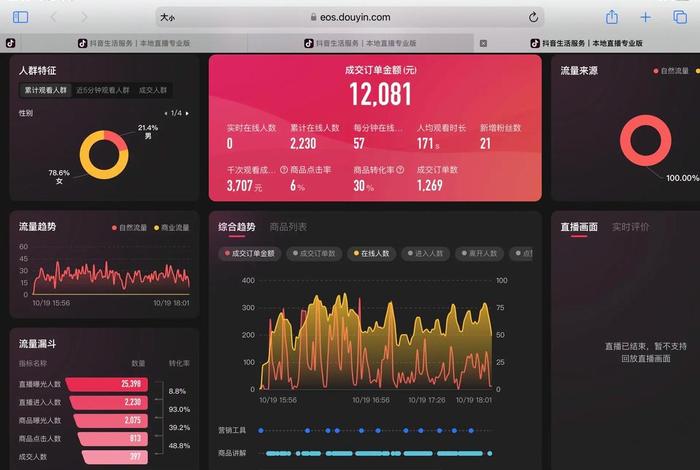Screen dimensions: 700x470
Task: Open the 大小 page settings menu
Action: click(x=167, y=17)
